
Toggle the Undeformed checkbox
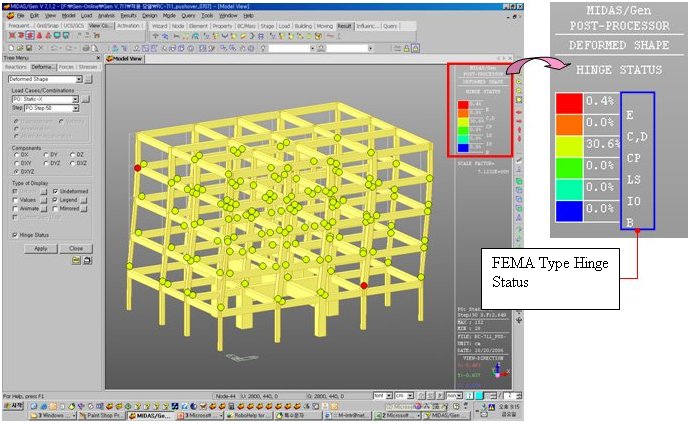(55, 191)
